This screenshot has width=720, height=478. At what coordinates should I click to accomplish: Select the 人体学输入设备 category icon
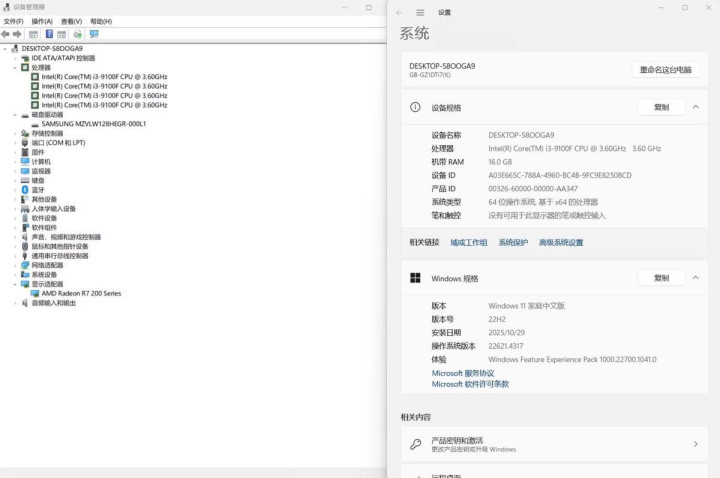pos(25,208)
